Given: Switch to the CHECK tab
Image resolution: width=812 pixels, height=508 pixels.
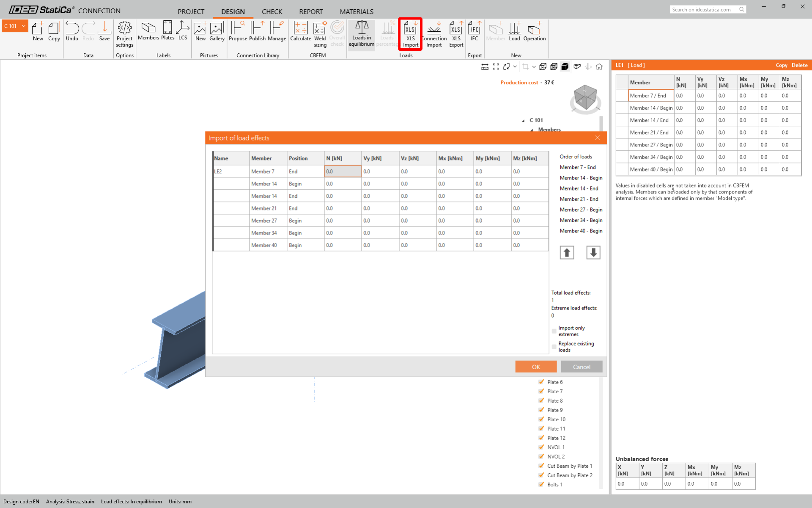Looking at the screenshot, I should (x=272, y=11).
